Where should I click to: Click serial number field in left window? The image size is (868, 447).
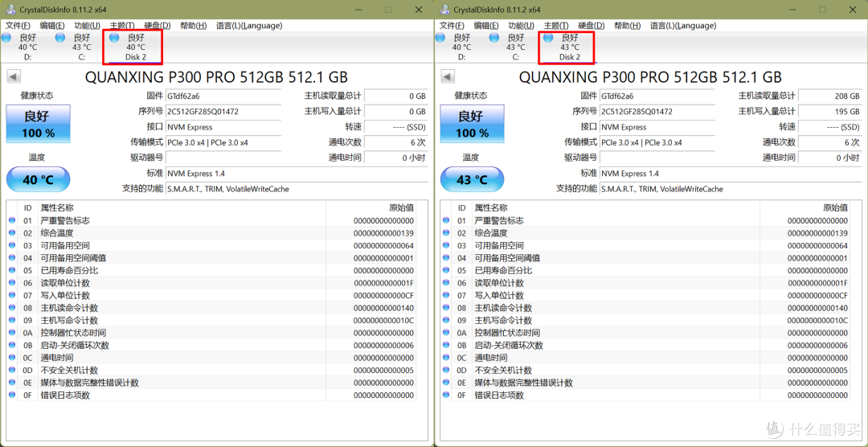[x=223, y=111]
